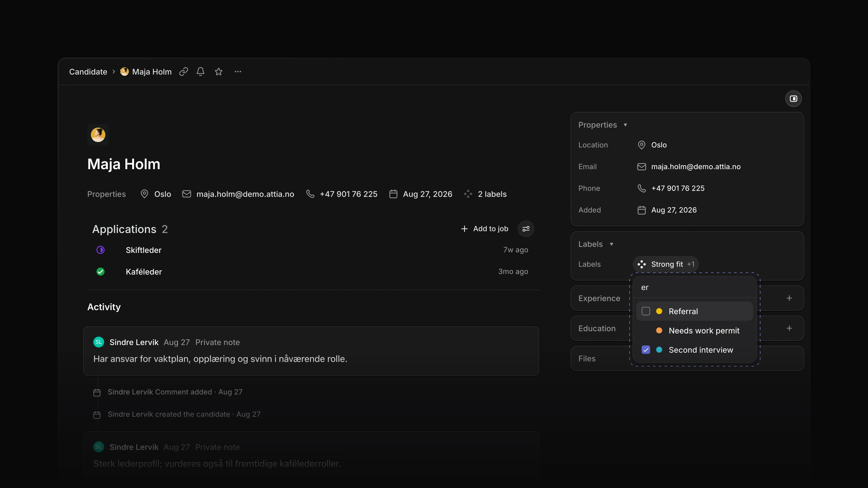Screen dimensions: 868x488
Task: Click 'Sindre Lervik created the candidate' entry
Action: [x=184, y=414]
